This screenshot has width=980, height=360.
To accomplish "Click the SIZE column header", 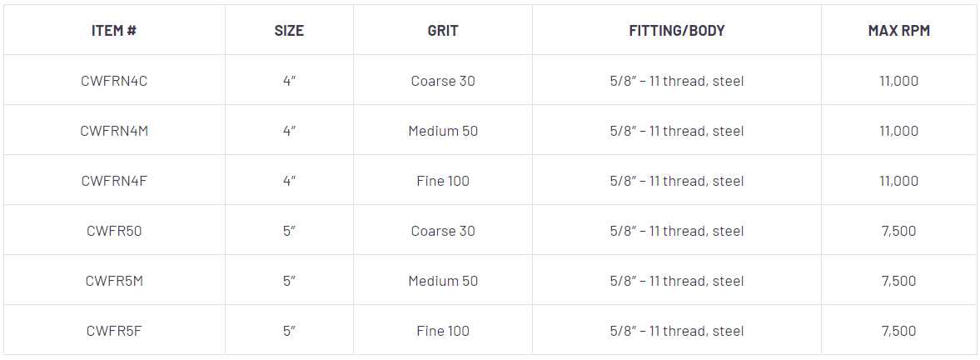I will click(289, 31).
